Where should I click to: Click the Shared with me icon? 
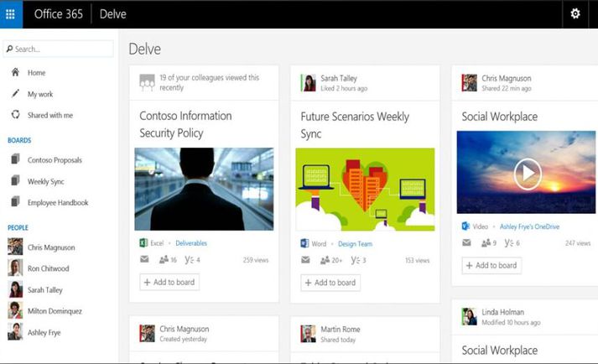click(x=15, y=114)
